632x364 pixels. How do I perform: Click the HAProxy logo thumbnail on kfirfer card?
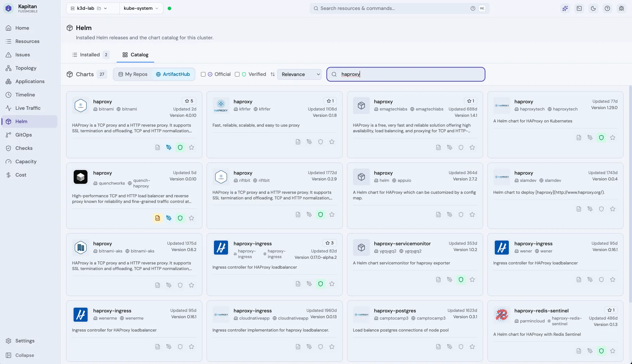pos(221,106)
